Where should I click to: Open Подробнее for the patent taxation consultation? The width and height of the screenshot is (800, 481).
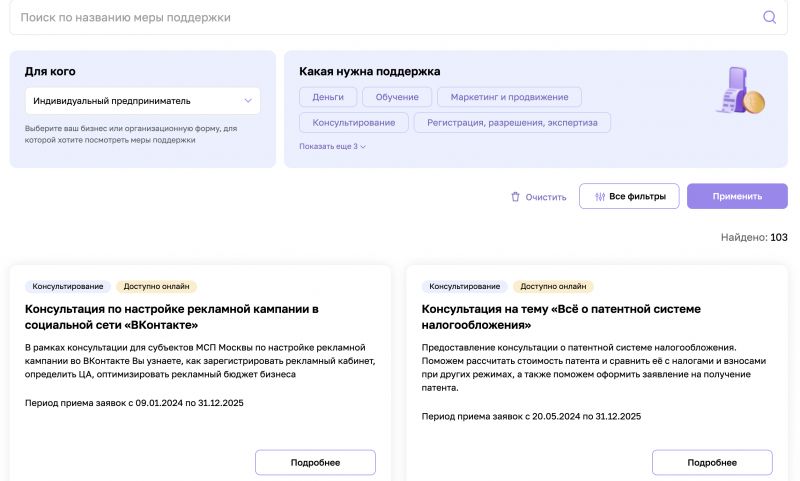pyautogui.click(x=712, y=463)
